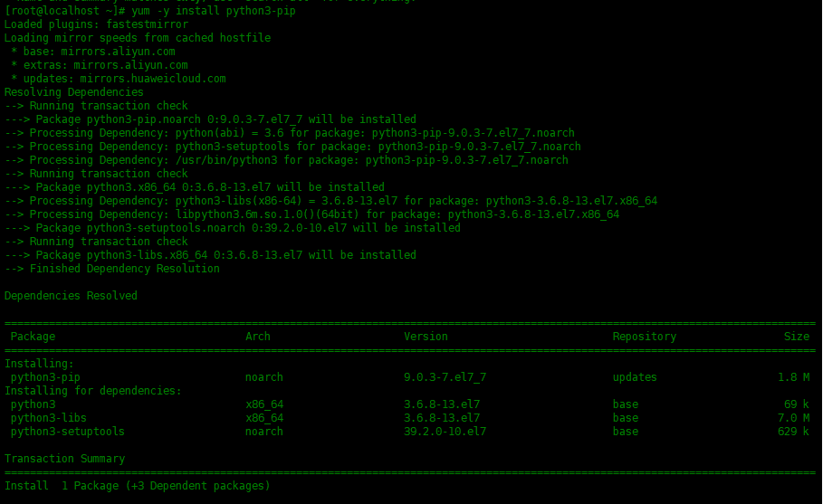Click the 'Size' column header
Image resolution: width=823 pixels, height=504 pixels.
click(797, 337)
